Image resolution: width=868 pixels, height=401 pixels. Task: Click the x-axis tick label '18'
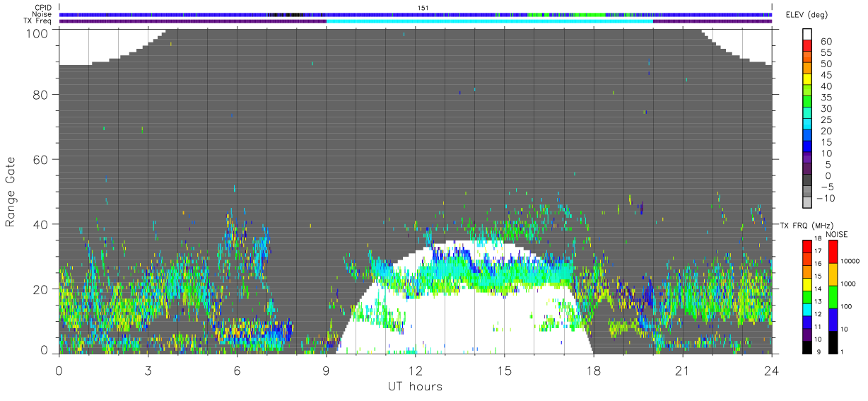[593, 371]
